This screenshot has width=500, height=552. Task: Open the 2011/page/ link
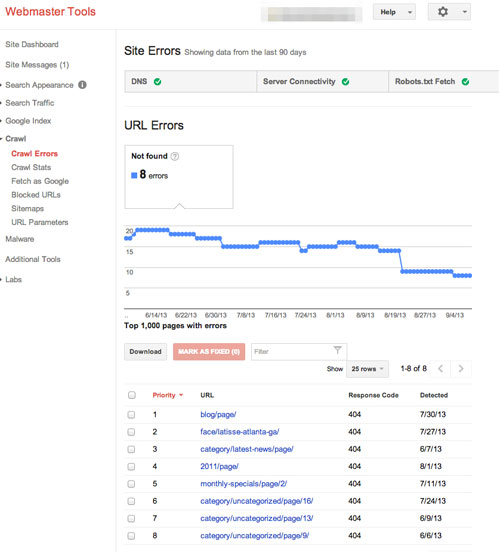point(219,466)
